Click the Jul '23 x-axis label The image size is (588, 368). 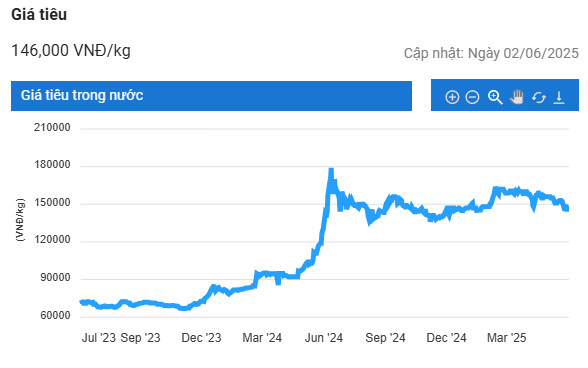[x=99, y=338]
